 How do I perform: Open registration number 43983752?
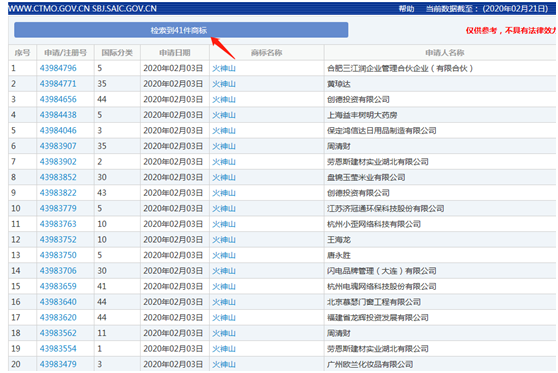(x=58, y=240)
